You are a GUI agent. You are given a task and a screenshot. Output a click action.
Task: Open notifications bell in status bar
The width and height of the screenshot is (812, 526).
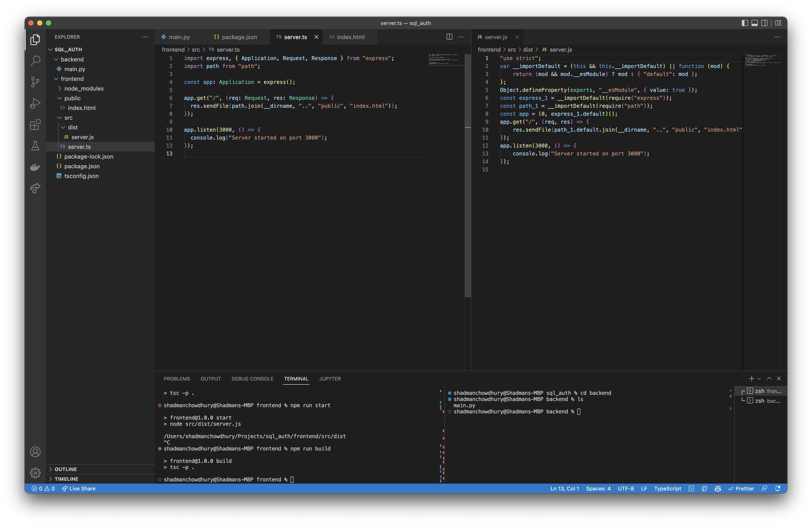click(x=778, y=488)
